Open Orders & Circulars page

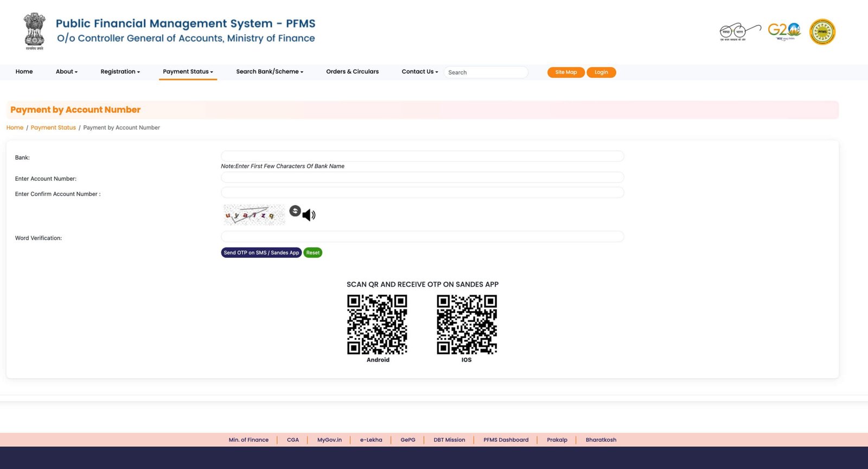352,72
